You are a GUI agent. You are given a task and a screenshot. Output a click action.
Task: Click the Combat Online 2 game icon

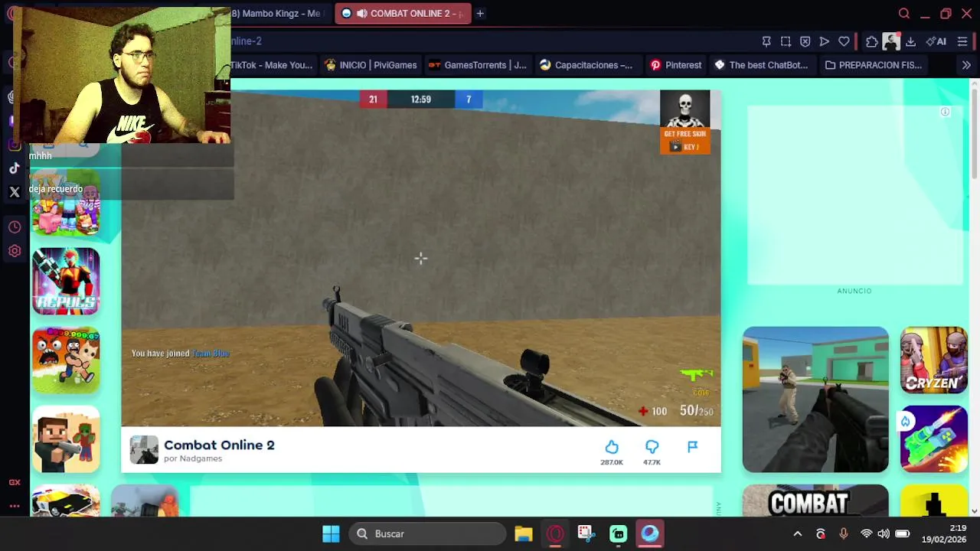tap(143, 450)
